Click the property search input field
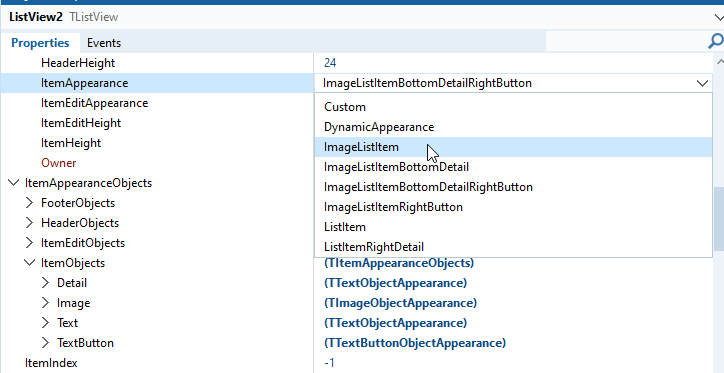Screen dimensions: 724x373 626,42
